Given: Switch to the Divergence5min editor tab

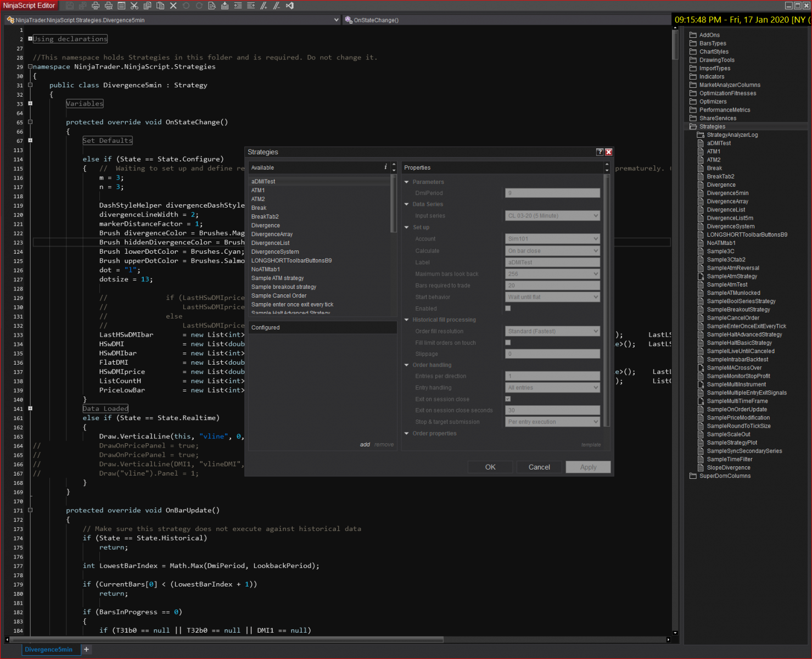Looking at the screenshot, I should tap(48, 650).
